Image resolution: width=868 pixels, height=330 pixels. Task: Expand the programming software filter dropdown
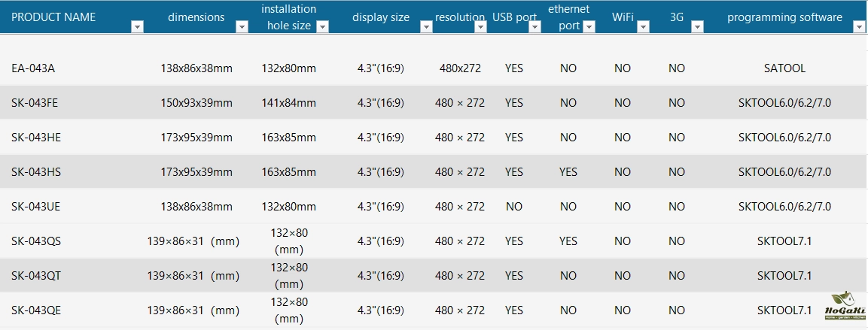pyautogui.click(x=859, y=27)
